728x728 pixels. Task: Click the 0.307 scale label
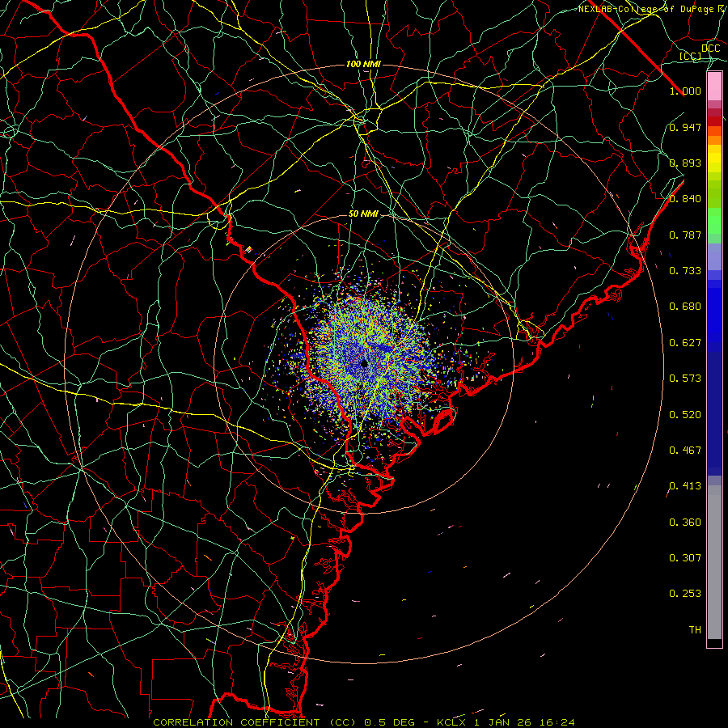tap(685, 558)
